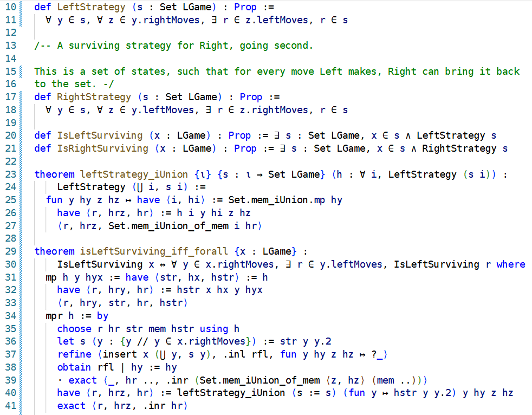Click line number 41 in the gutter
Viewport: 532px width, 415px height.
click(11, 406)
